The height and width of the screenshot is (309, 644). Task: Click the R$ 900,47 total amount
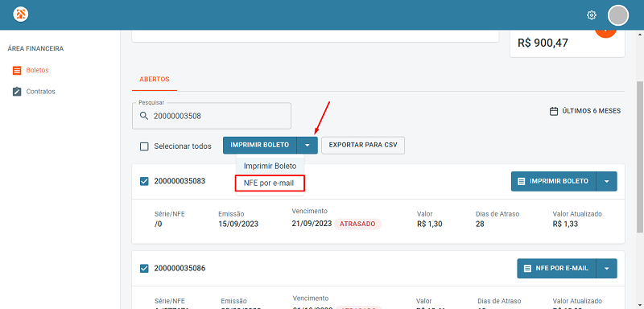543,43
